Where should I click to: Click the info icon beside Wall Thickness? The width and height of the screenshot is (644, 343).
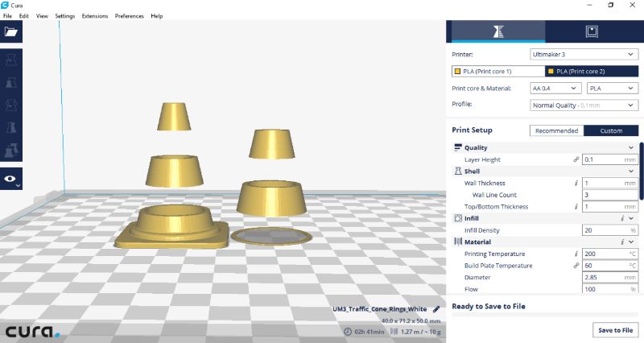point(576,184)
